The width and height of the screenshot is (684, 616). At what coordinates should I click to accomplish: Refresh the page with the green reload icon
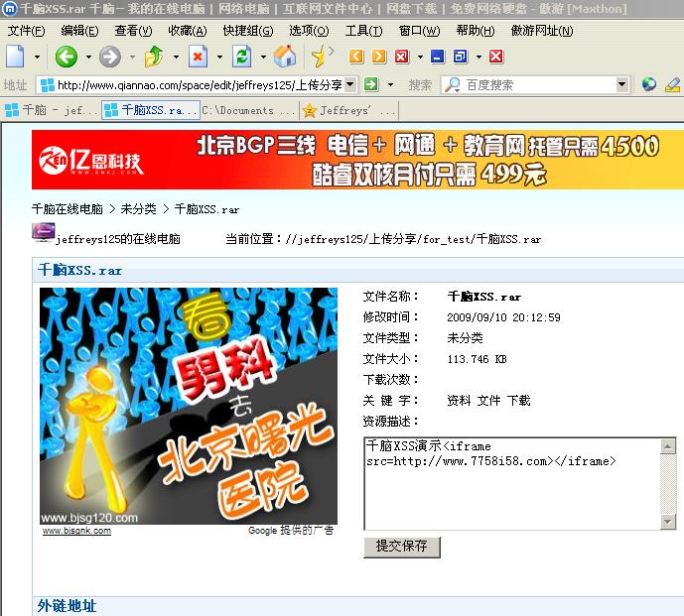[x=241, y=57]
